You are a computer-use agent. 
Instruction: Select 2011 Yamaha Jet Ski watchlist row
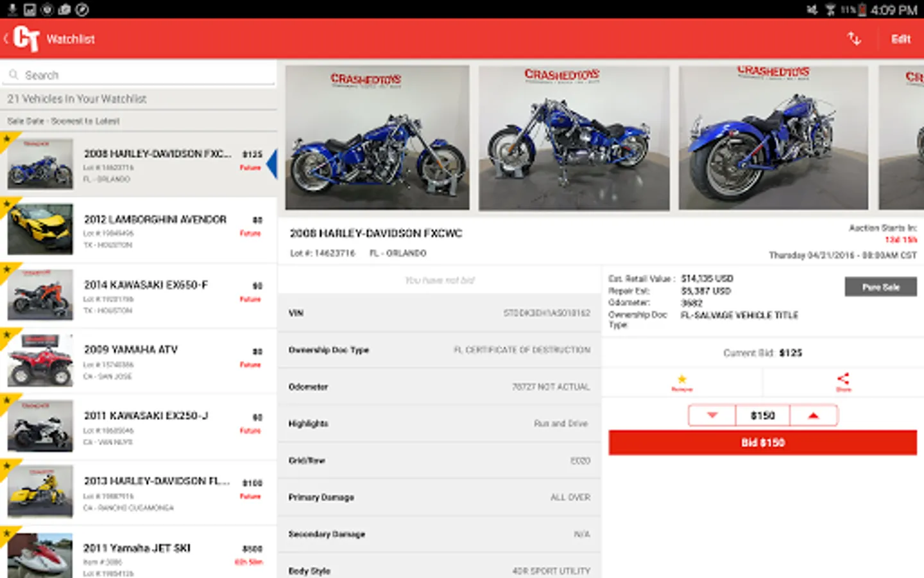click(139, 552)
